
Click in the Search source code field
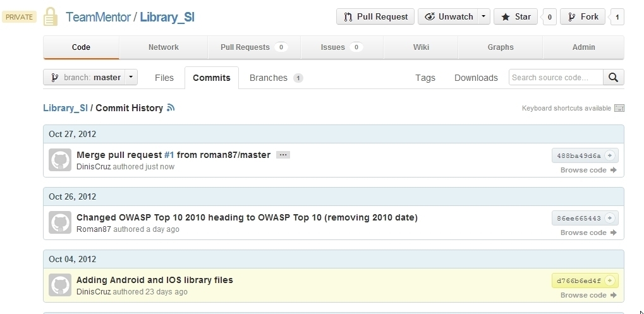click(548, 78)
